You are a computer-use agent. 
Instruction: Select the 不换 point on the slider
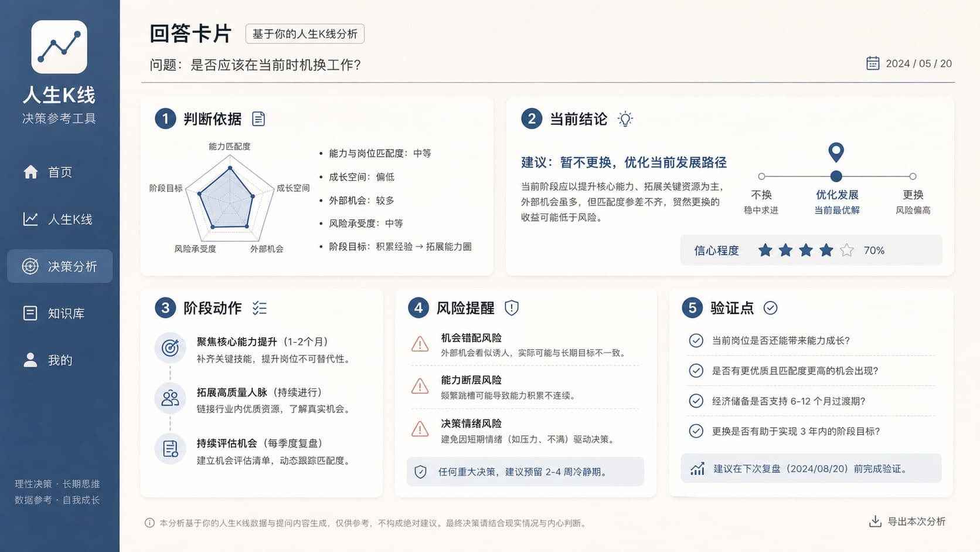(x=761, y=176)
